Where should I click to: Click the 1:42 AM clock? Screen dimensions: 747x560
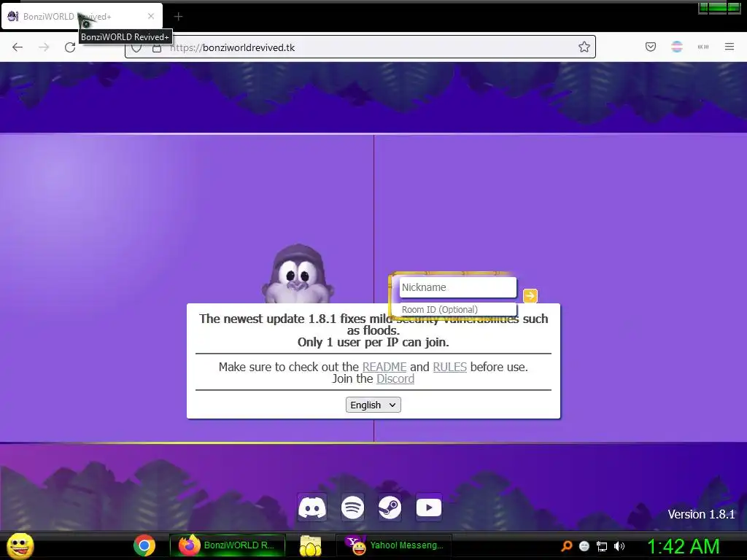(x=683, y=547)
